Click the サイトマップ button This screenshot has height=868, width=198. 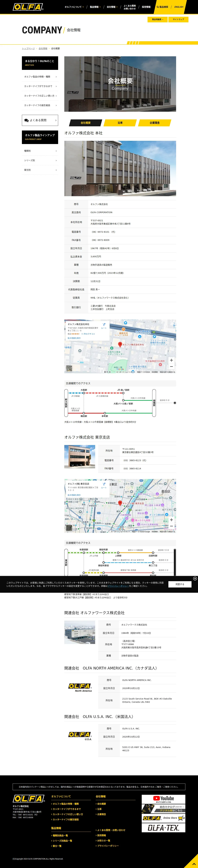178,19
